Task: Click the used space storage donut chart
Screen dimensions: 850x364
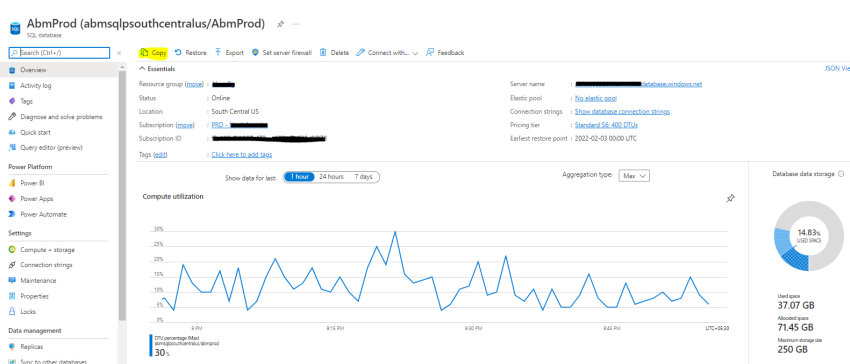Action: coord(809,236)
